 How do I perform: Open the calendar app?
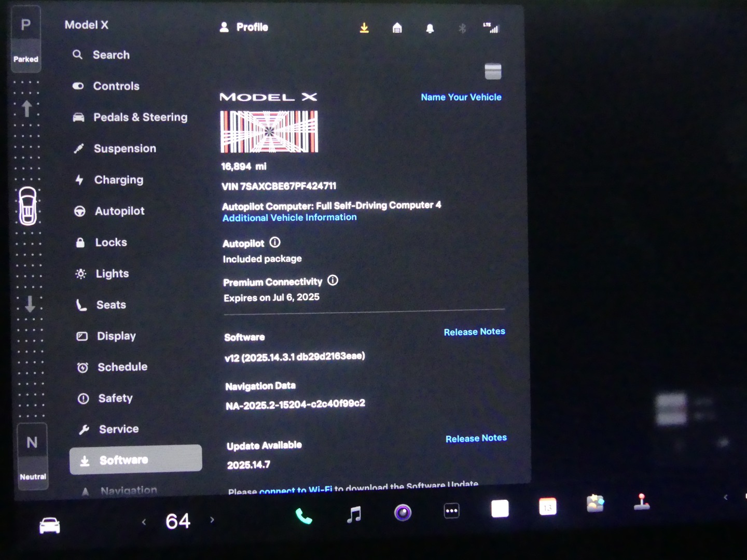pos(547,507)
